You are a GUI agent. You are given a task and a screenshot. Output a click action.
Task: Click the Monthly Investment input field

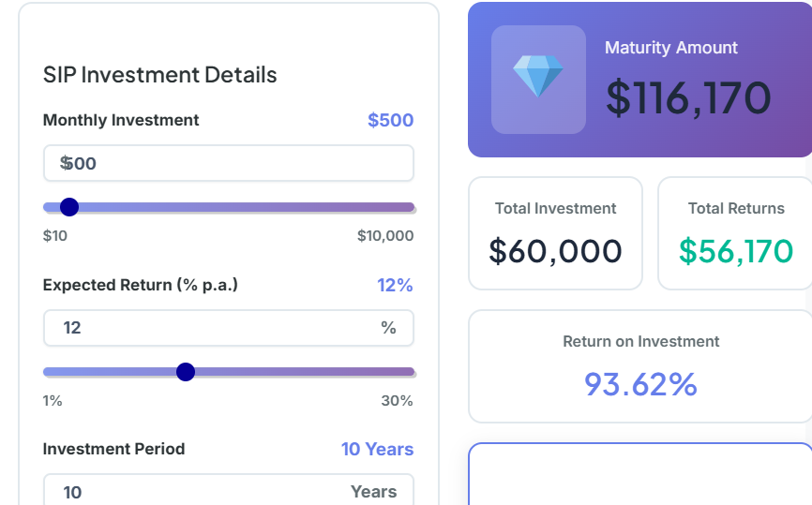point(228,163)
